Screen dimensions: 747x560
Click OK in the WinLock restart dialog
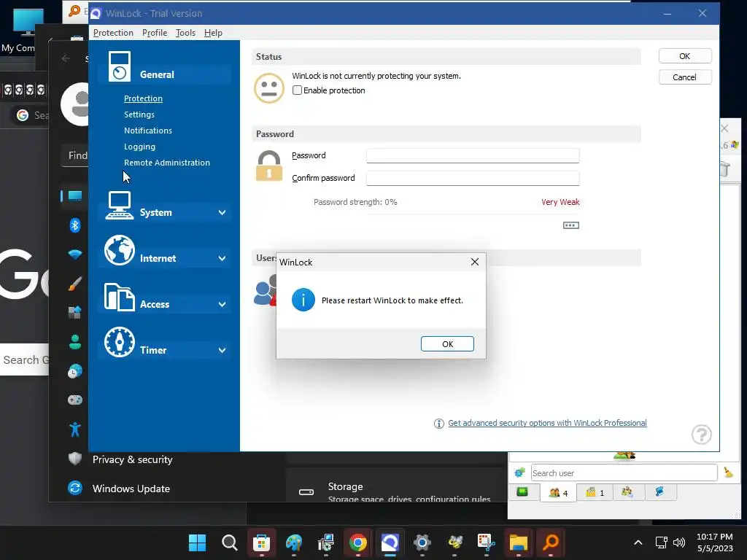(x=447, y=344)
